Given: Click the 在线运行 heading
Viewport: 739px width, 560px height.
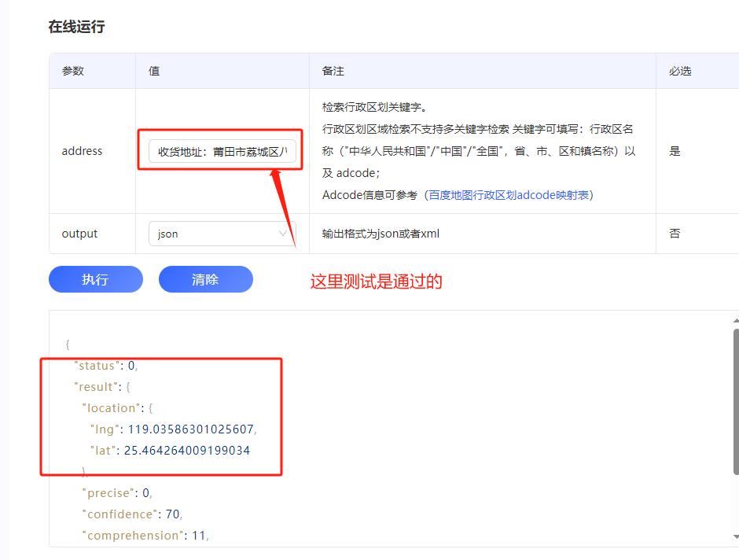Looking at the screenshot, I should coord(76,27).
